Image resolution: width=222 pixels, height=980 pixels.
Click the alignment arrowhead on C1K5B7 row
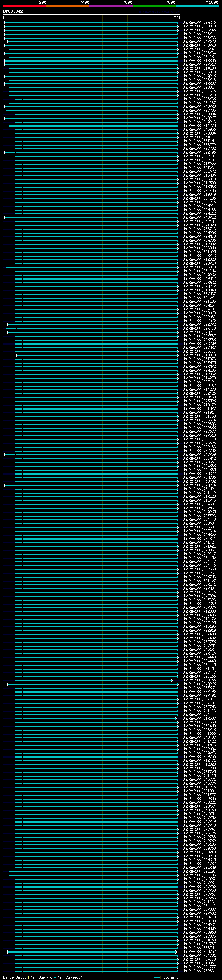[176, 718]
